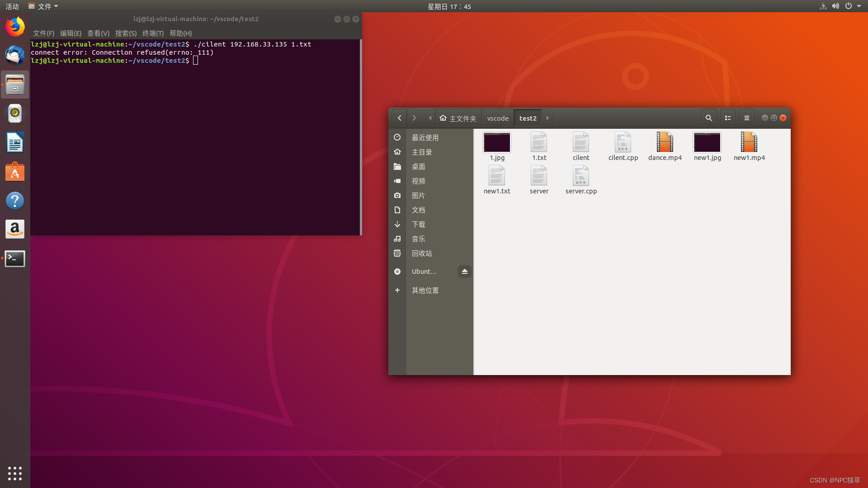
Task: Eject the Ubuntu disc volume
Action: [464, 272]
